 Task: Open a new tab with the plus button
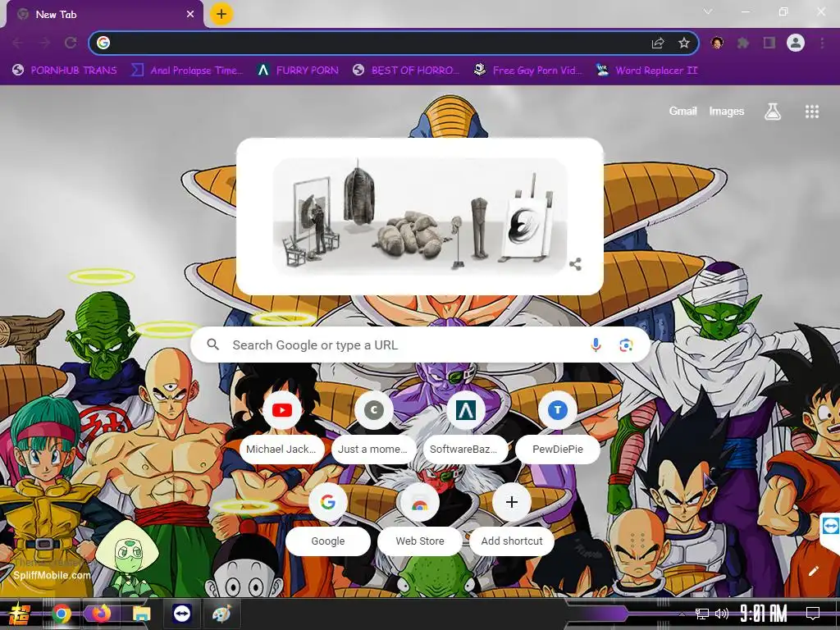(x=221, y=14)
